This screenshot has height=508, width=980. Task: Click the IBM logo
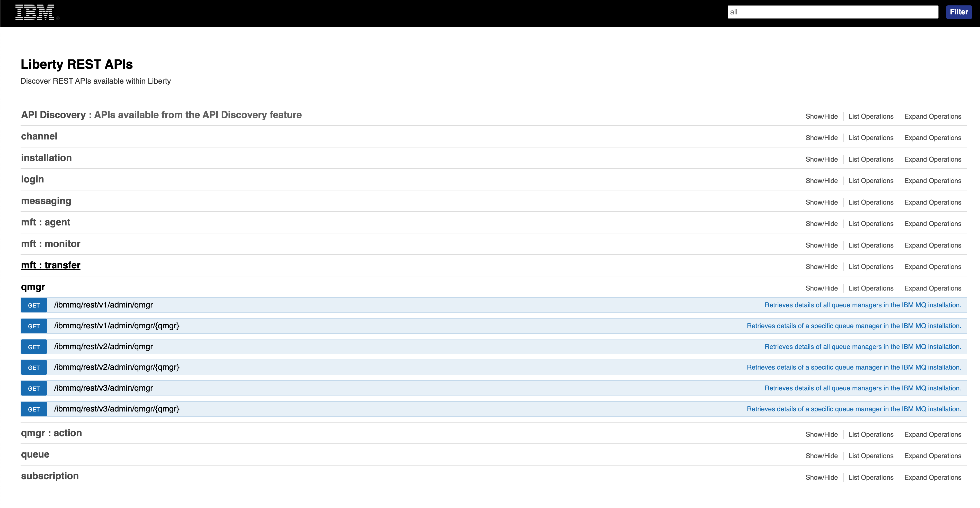point(35,12)
